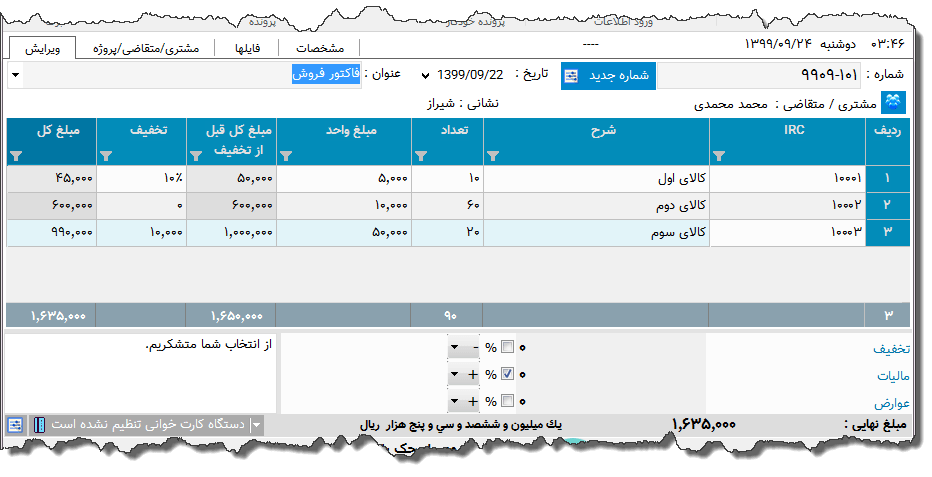
Task: Select row 2 header in the table
Action: [887, 205]
